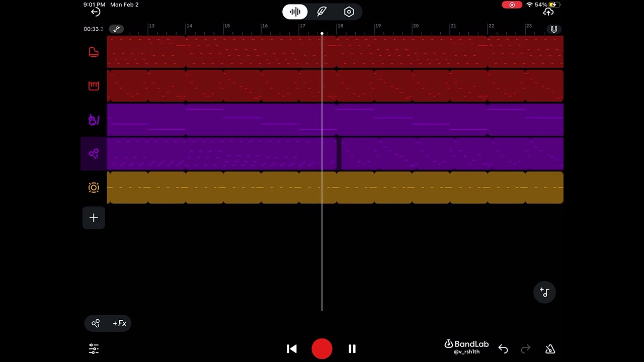The image size is (644, 362).
Task: Open the project settings hexagon tab
Action: click(349, 12)
